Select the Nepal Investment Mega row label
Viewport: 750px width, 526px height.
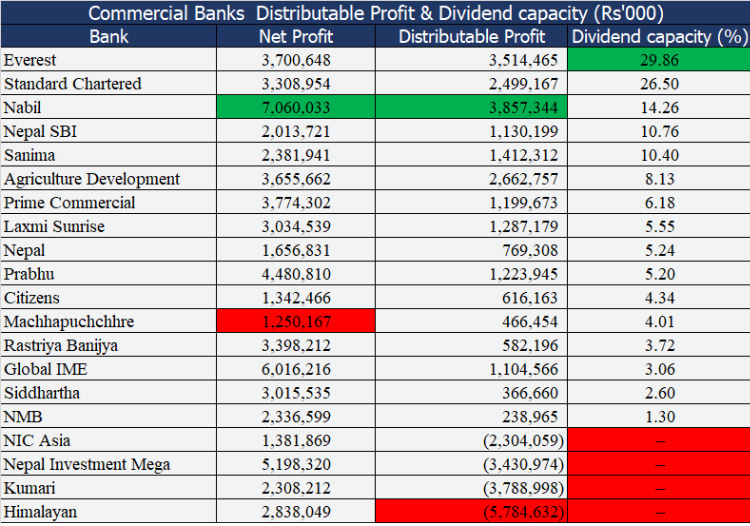coord(108,464)
